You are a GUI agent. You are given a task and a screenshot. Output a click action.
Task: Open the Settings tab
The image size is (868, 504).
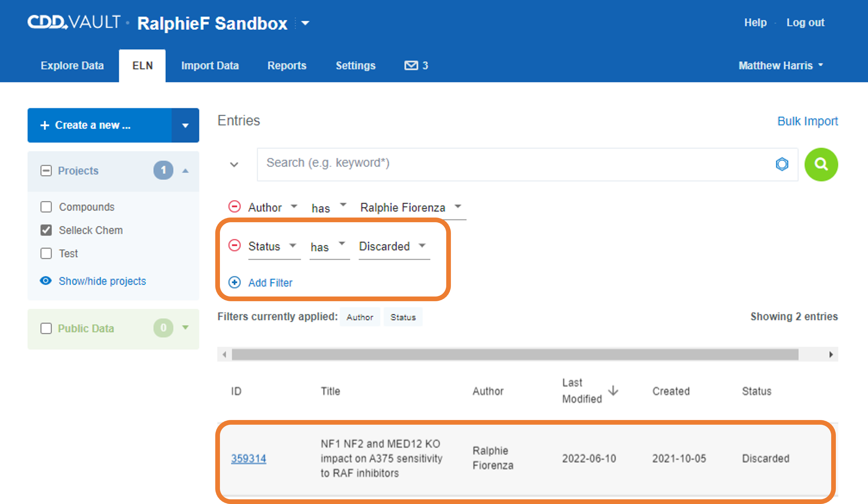(356, 65)
